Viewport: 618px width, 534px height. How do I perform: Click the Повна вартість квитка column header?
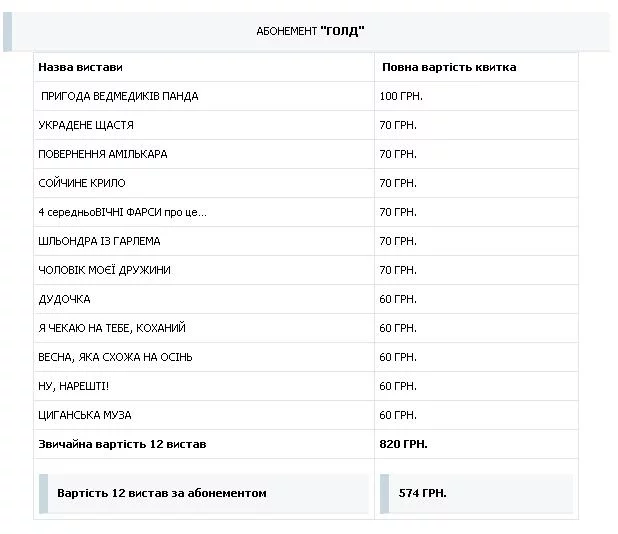point(448,67)
